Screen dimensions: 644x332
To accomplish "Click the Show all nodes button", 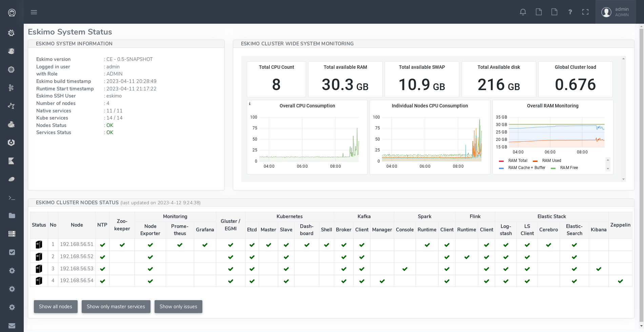I will click(x=56, y=307).
